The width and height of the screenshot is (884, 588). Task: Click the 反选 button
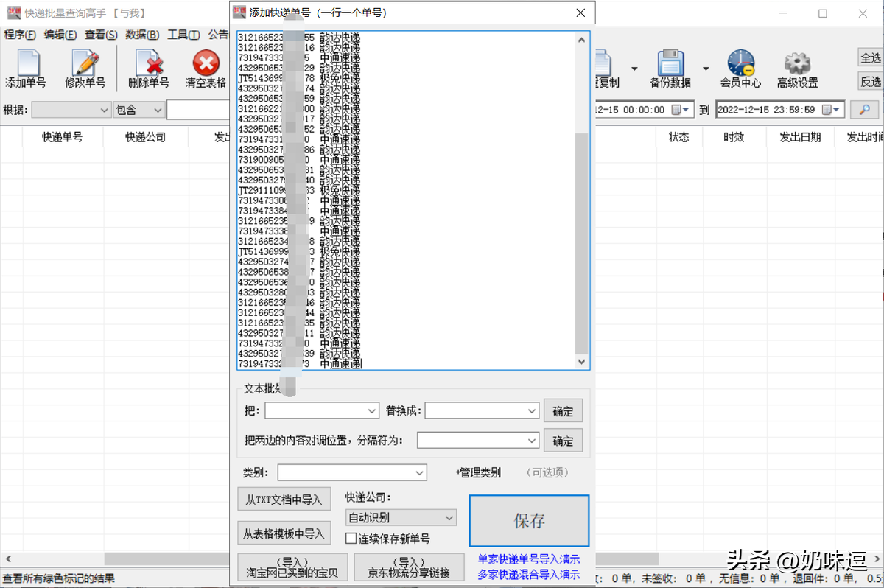[x=871, y=81]
